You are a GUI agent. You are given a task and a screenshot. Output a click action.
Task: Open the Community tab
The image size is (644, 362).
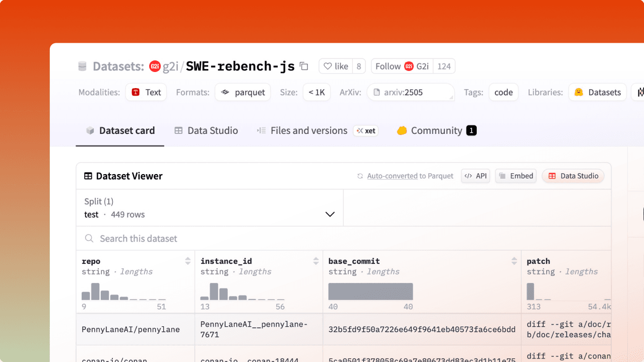tap(435, 130)
